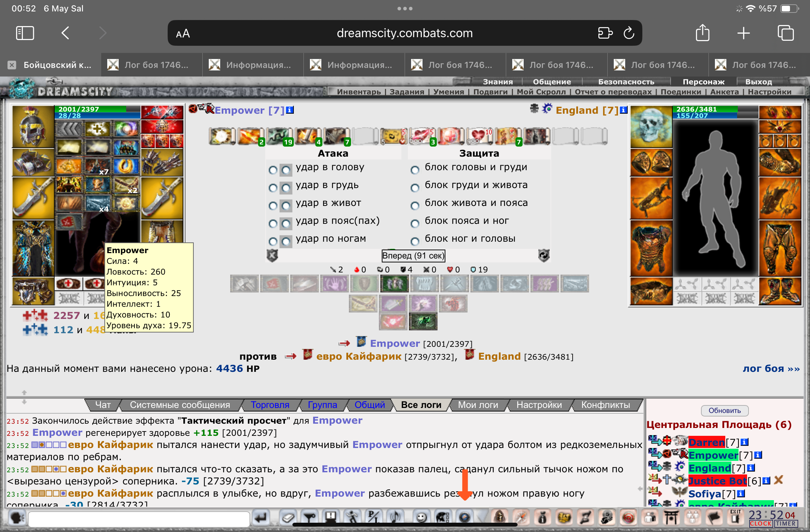Open the "лог боя »»" link
810x532 pixels.
[x=771, y=369]
